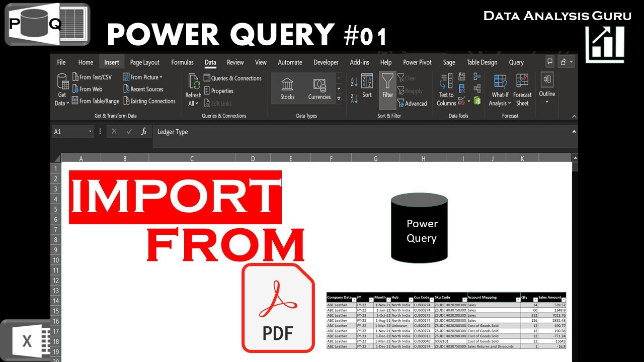Expand the What-If Analysis dropdown
644x362 pixels.
[x=510, y=103]
